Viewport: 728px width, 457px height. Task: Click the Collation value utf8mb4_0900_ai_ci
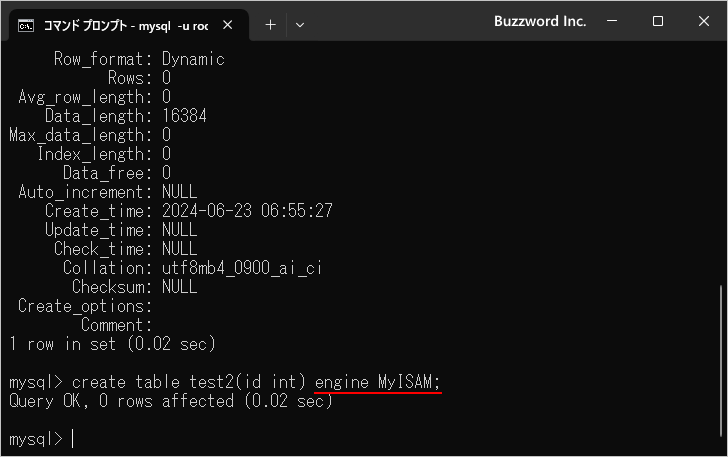coord(242,268)
